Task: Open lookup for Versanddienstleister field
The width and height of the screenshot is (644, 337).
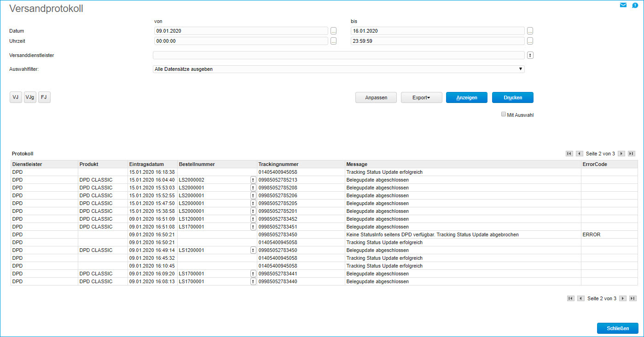Action: click(530, 55)
